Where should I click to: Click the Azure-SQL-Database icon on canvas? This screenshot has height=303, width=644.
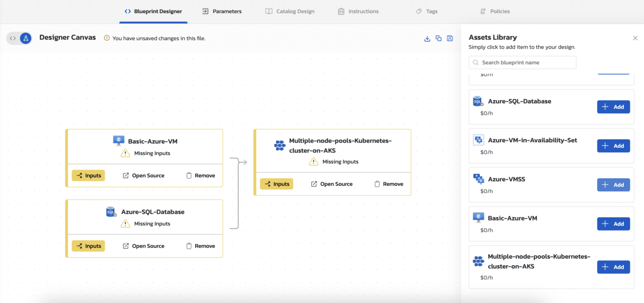(x=111, y=212)
